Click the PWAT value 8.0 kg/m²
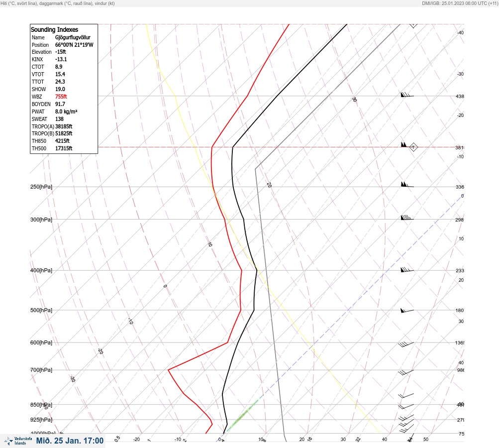499x448 pixels. 66,112
